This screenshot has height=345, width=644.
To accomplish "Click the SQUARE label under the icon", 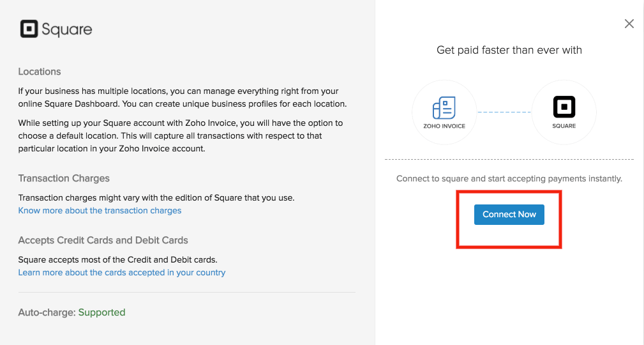I will pos(564,126).
